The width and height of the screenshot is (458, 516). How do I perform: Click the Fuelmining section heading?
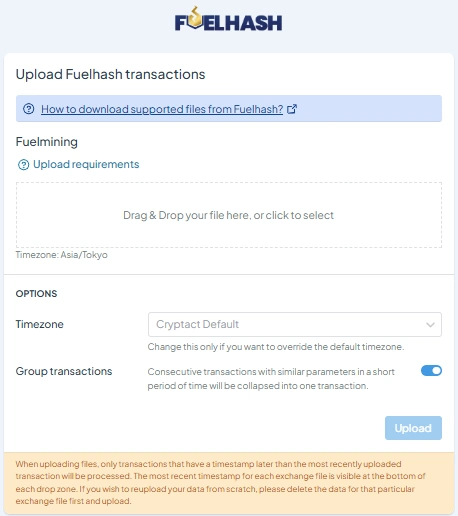47,142
